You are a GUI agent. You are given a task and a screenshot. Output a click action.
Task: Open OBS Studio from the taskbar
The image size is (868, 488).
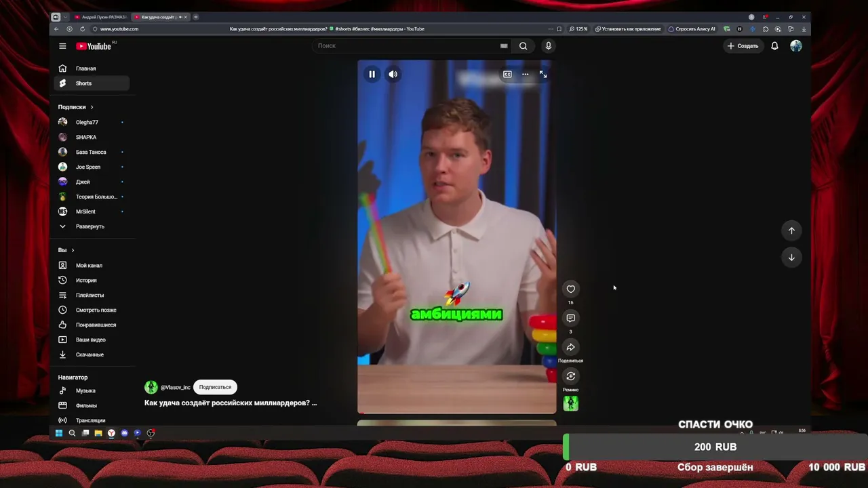[x=151, y=433]
